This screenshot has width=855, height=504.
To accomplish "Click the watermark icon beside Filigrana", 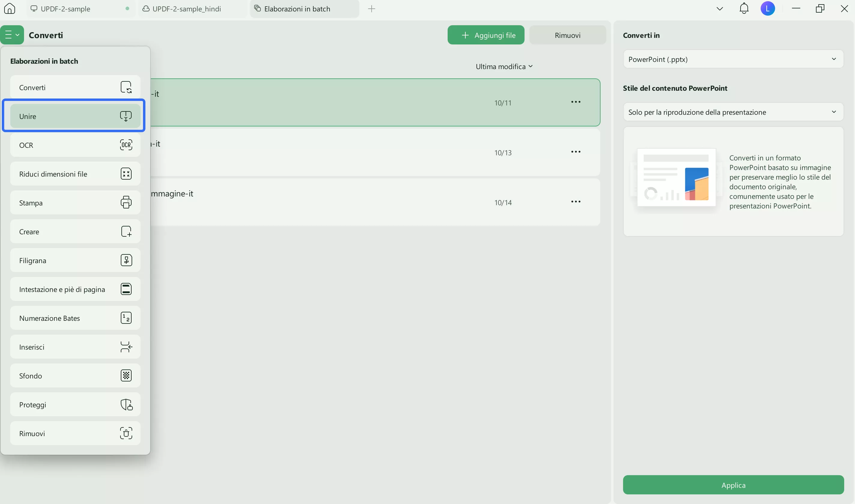I will coord(126,260).
